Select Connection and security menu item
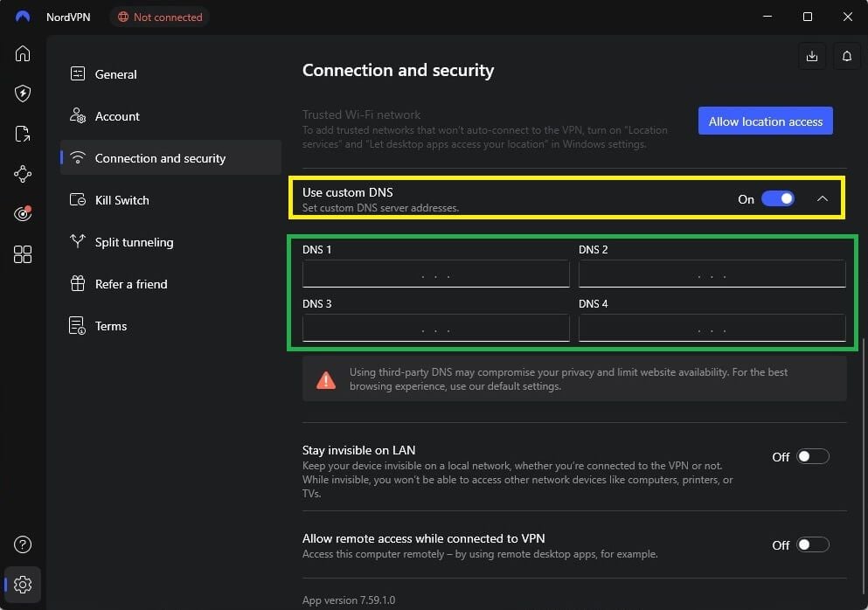Screen dimensions: 868x610 click(170, 158)
